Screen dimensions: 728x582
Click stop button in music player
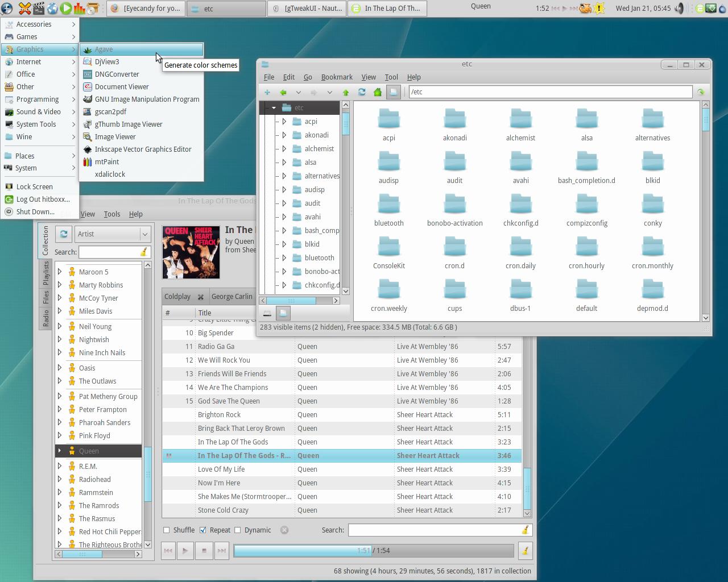point(204,551)
